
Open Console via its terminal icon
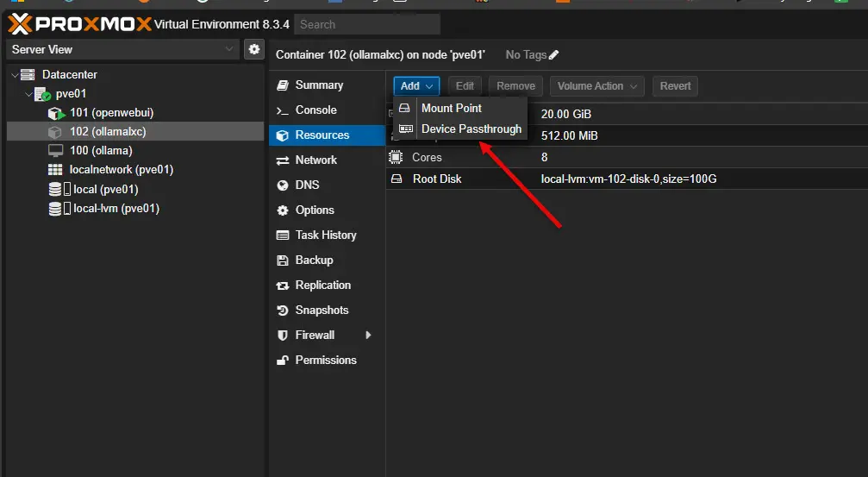click(283, 110)
